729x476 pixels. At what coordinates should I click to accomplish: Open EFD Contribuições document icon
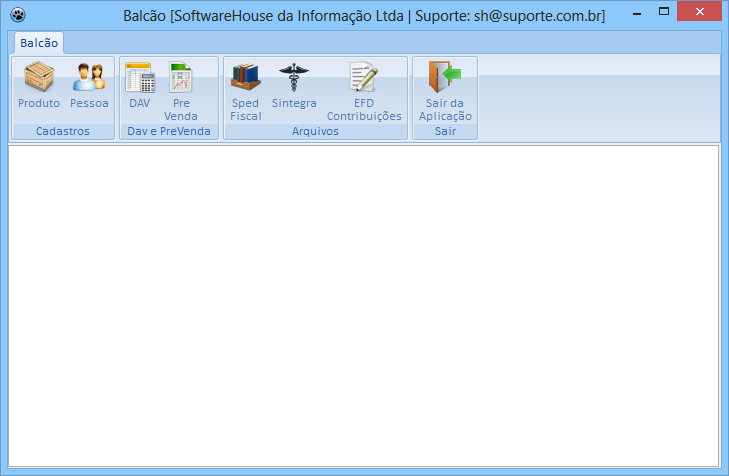tap(364, 77)
